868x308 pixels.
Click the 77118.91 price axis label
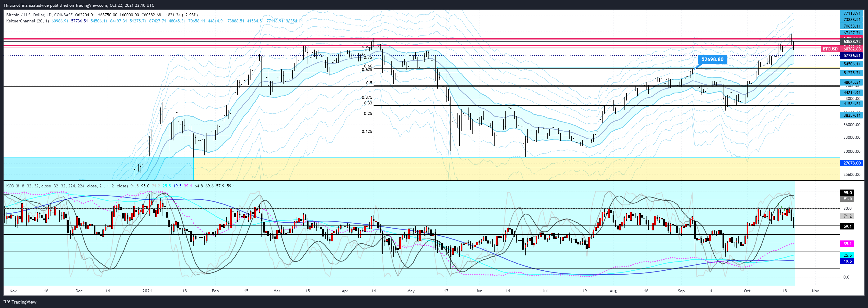pos(851,14)
